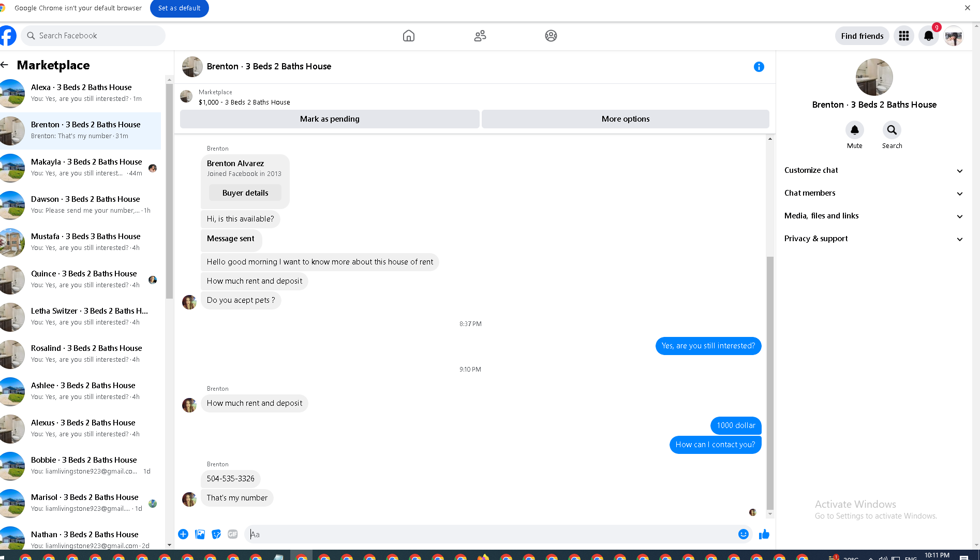Open the nine-dot menu grid icon
The image size is (980, 560).
coord(904,36)
